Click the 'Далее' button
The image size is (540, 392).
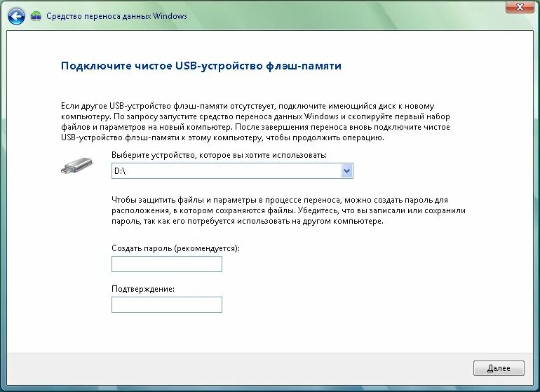(x=499, y=368)
